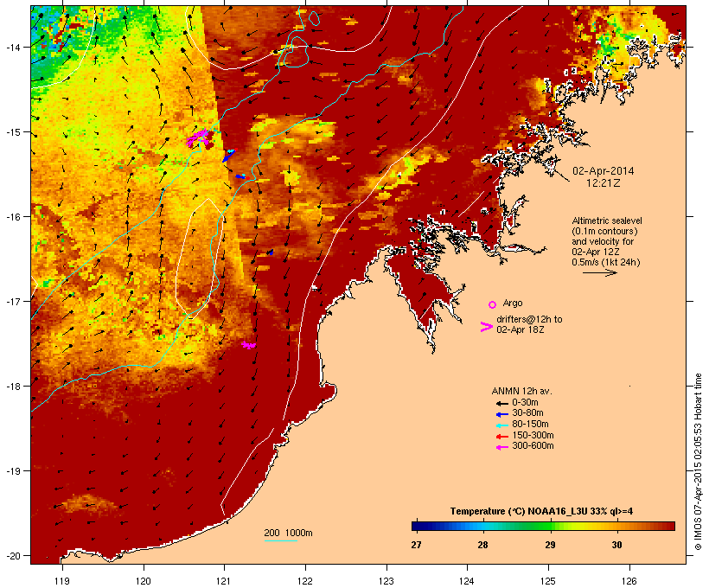The height and width of the screenshot is (588, 709).
Task: Click the Argo legend label
Action: [x=513, y=303]
